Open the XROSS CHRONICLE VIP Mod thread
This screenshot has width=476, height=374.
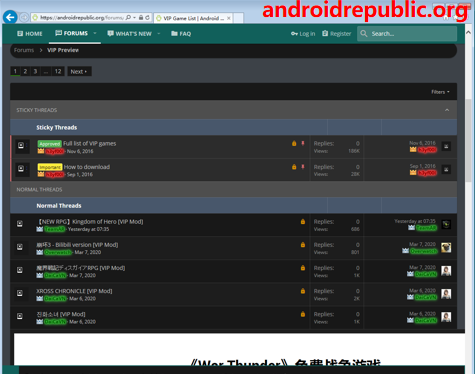74,291
